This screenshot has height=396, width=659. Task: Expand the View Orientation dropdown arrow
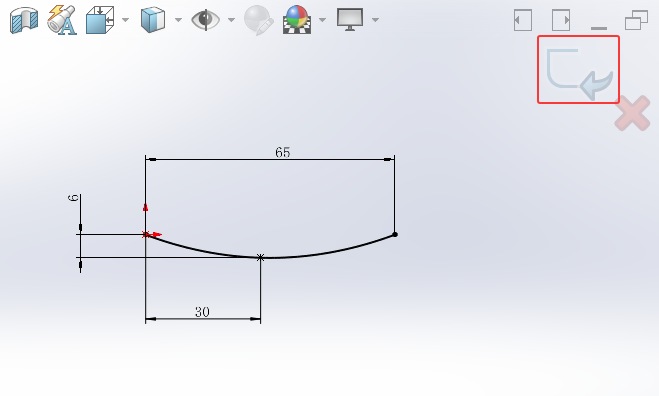[x=125, y=20]
